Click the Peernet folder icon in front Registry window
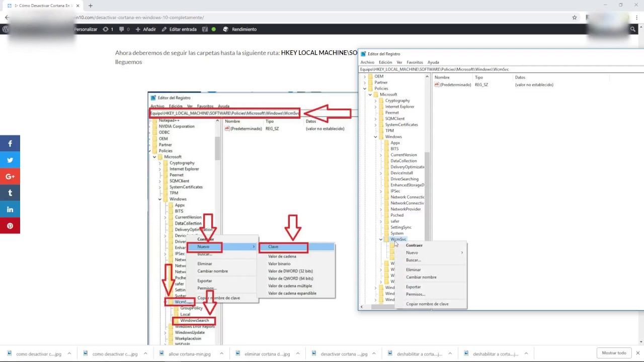Image resolution: width=644 pixels, height=362 pixels. point(381,113)
